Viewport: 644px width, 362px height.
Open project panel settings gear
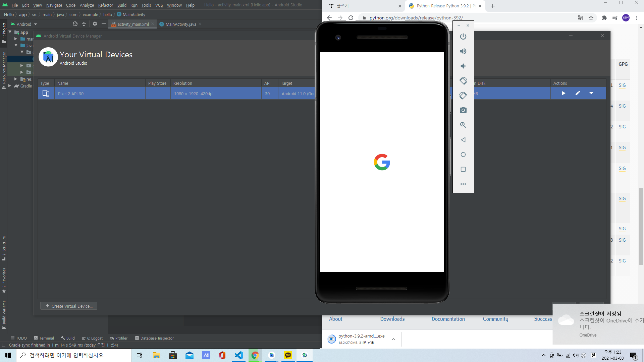coord(95,24)
